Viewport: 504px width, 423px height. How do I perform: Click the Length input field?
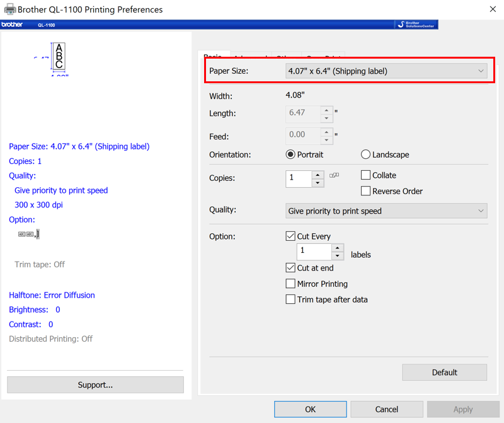click(x=303, y=114)
